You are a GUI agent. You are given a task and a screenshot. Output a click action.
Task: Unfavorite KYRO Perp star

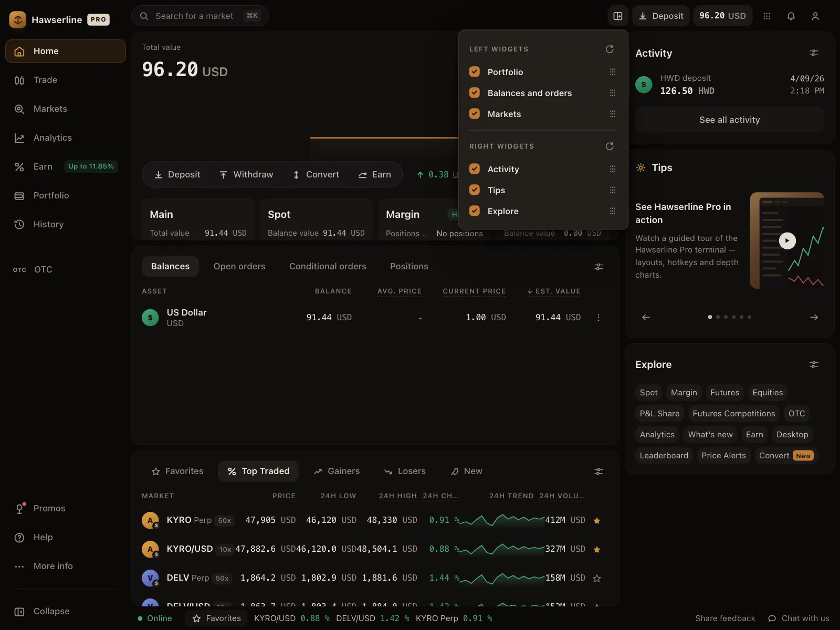coord(596,521)
